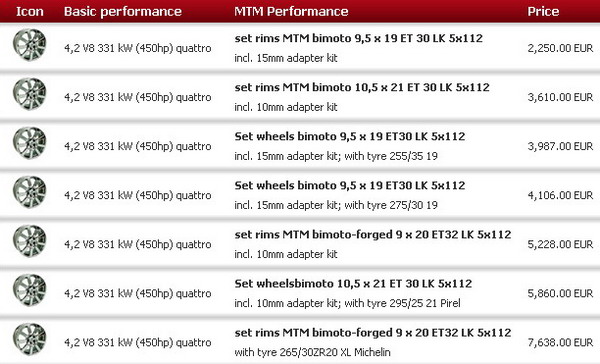
Task: Open bimoto-forged 9 x 20 with 10mm adapter kit
Action: click(373, 234)
